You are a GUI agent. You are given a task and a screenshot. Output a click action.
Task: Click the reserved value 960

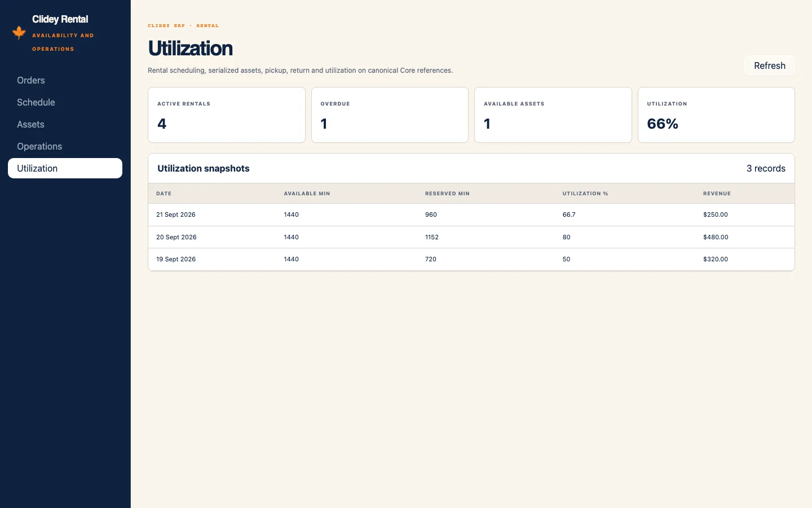pyautogui.click(x=431, y=214)
